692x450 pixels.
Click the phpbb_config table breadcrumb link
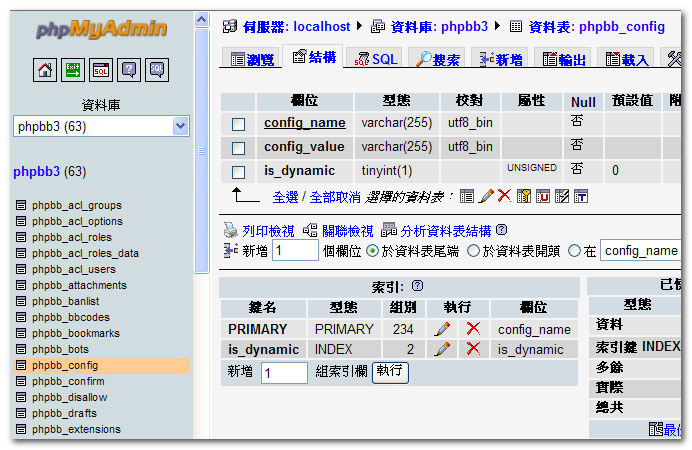coord(597,26)
